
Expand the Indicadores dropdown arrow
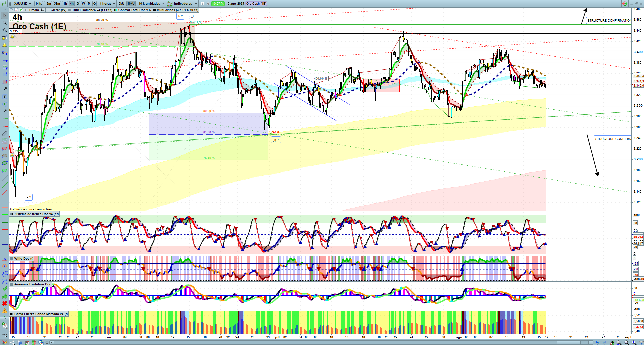pos(196,4)
